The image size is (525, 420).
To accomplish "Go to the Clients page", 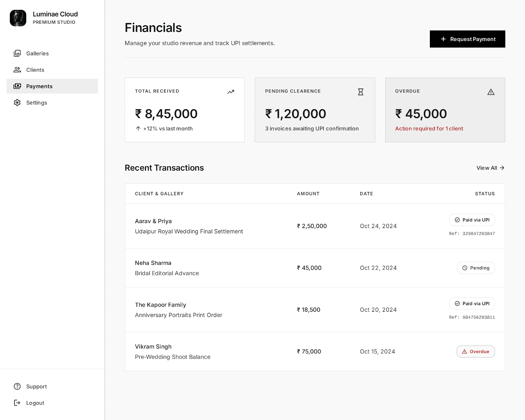I will 52,70.
